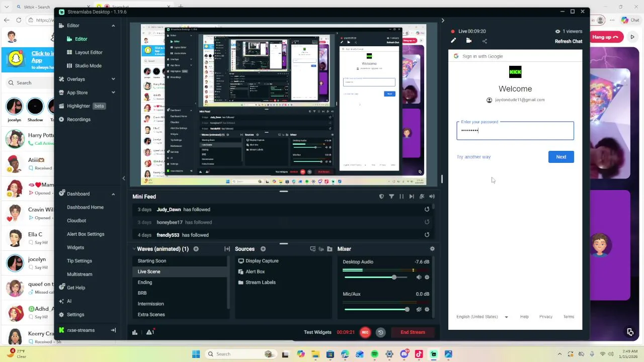Click the Try another way link
This screenshot has width=644, height=362.
(473, 157)
